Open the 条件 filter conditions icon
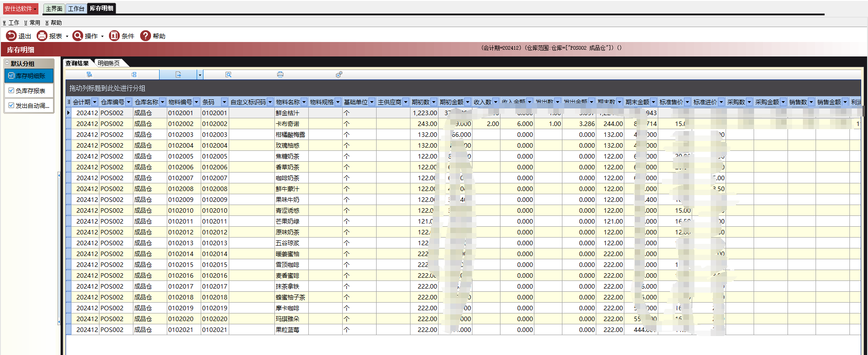The height and width of the screenshot is (355, 868). [114, 36]
